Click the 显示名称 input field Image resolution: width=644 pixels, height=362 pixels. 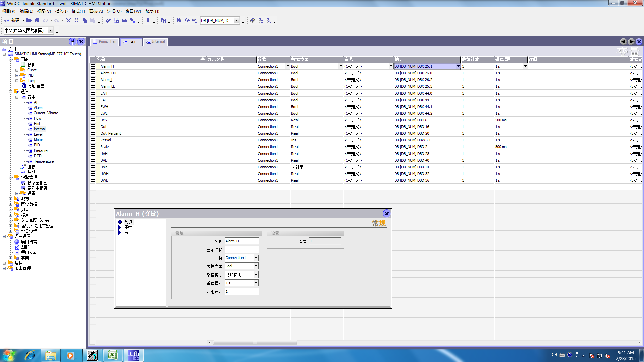point(241,250)
